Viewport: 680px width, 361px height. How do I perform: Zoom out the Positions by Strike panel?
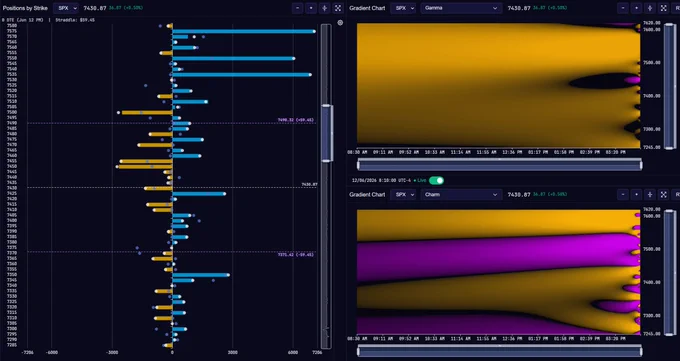point(298,8)
